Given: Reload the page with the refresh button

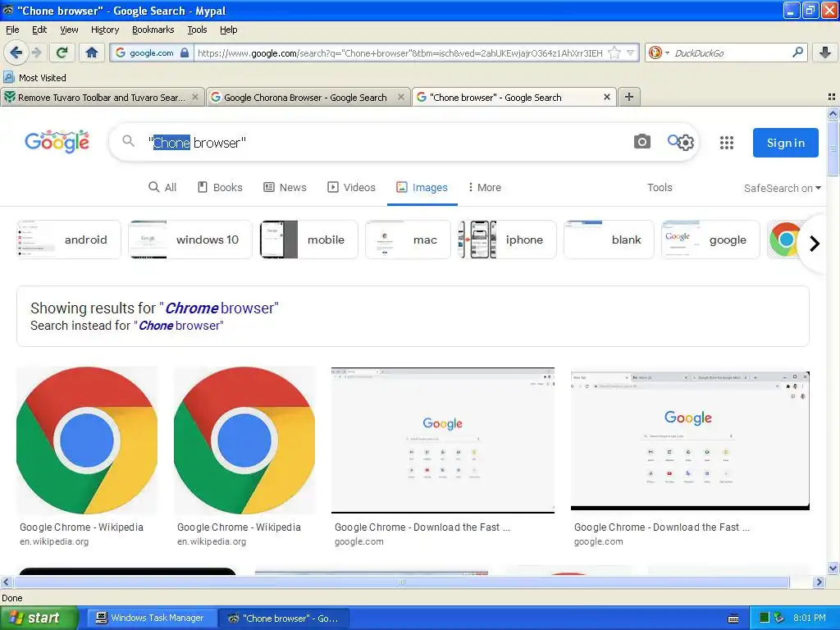Looking at the screenshot, I should pos(62,52).
